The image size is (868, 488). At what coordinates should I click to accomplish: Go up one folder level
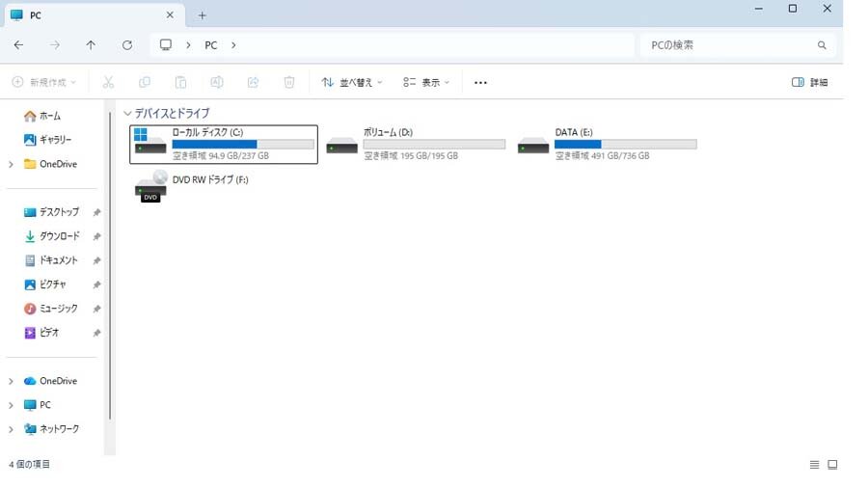pyautogui.click(x=91, y=45)
